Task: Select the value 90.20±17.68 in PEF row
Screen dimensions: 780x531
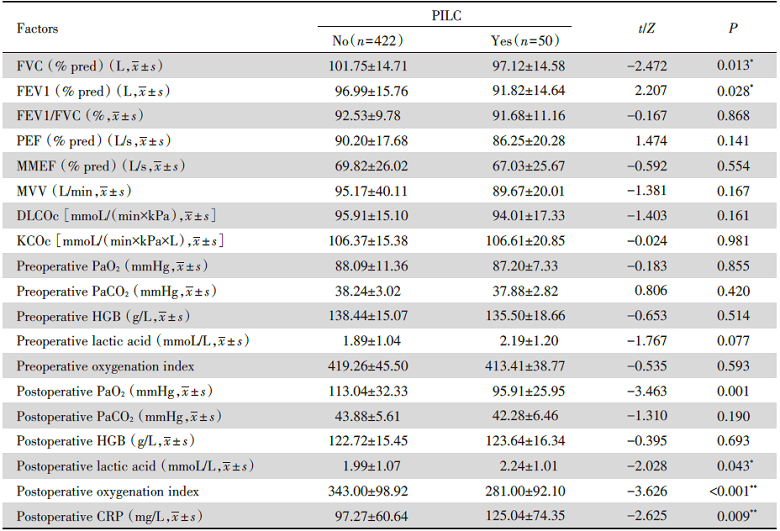Action: click(367, 139)
